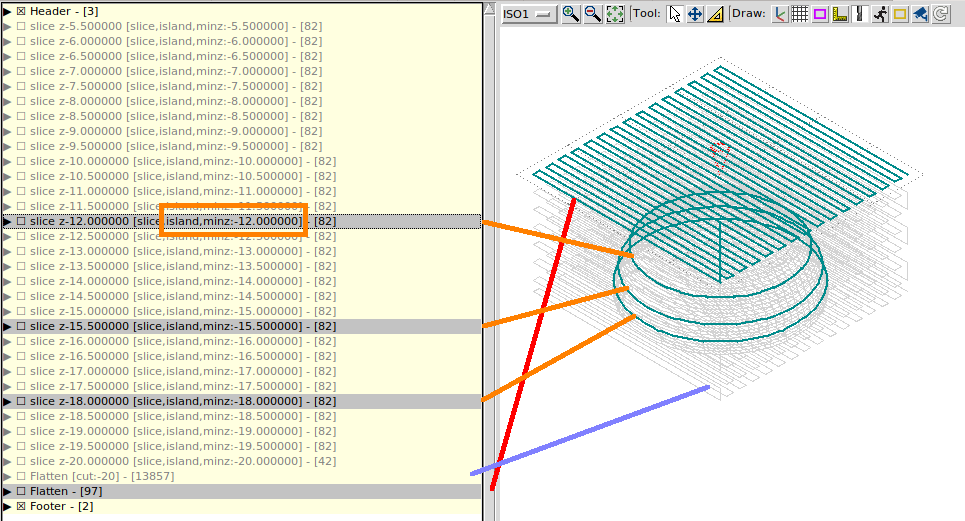Disable the Header block checkbox

21,11
